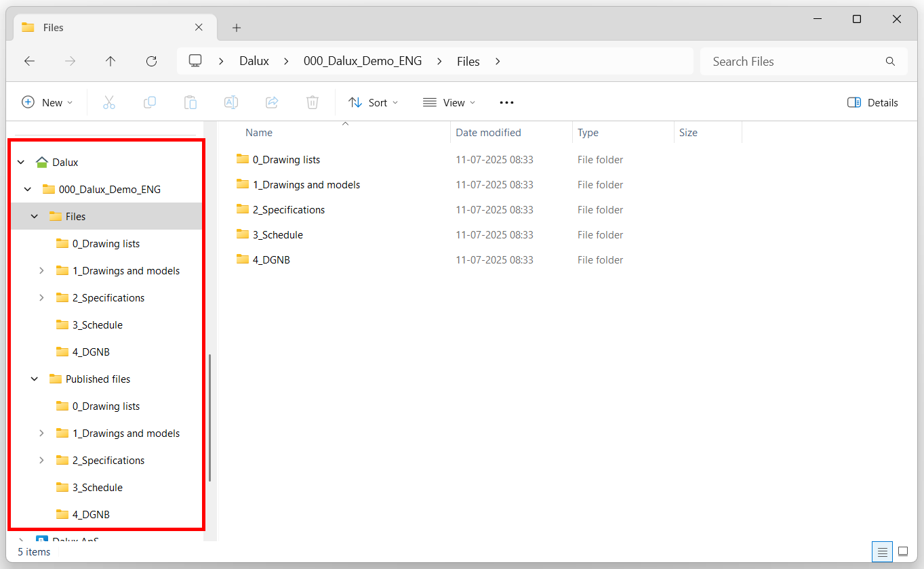The image size is (924, 569).
Task: Open the See more options ellipsis
Action: [x=506, y=102]
